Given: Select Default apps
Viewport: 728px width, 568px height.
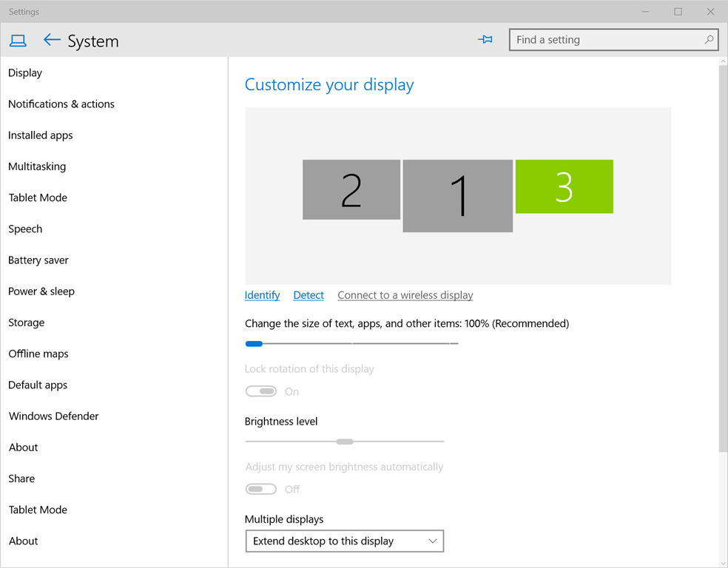Looking at the screenshot, I should point(38,385).
